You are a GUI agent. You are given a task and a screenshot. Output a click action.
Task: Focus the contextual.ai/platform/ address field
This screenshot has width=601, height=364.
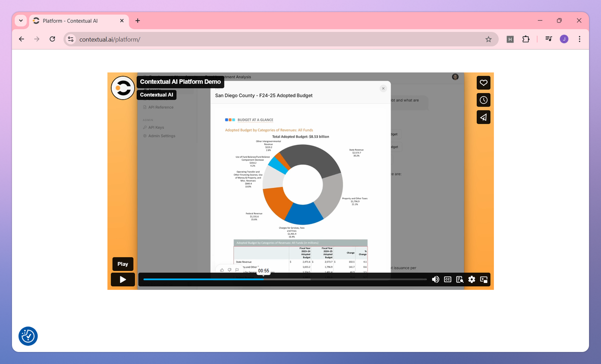point(280,39)
